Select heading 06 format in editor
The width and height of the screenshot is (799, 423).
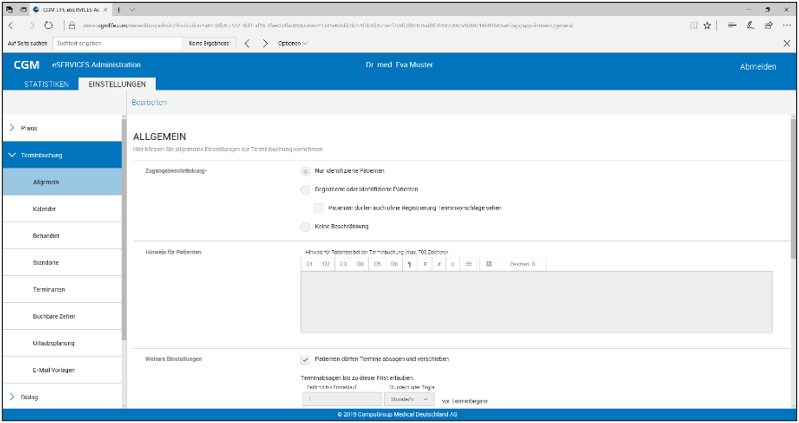click(394, 264)
